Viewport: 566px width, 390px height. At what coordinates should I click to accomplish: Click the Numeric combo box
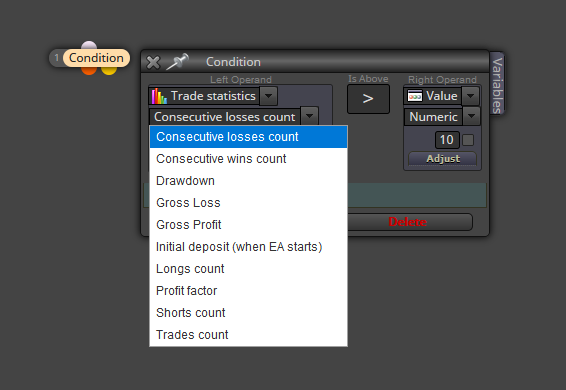tap(442, 116)
